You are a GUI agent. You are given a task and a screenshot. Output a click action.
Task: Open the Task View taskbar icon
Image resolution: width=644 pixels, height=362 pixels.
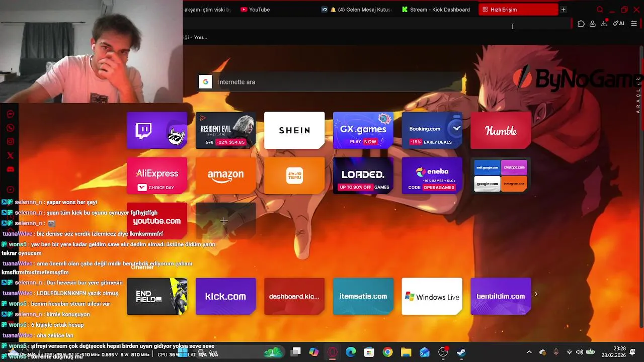click(x=296, y=352)
